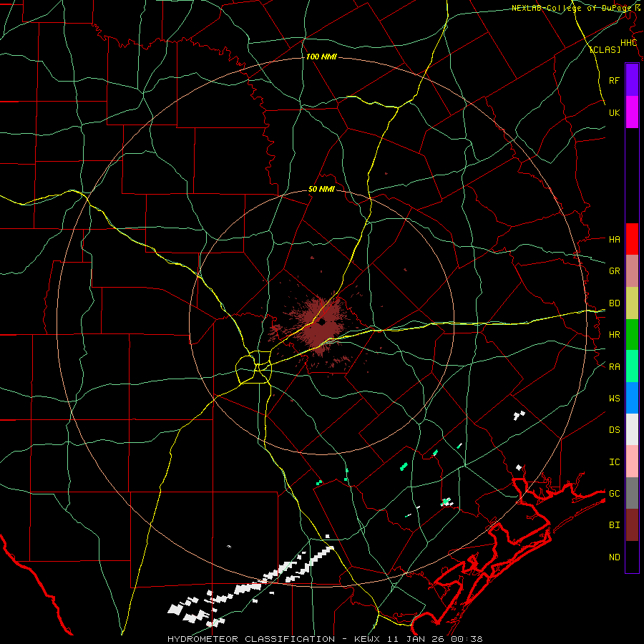Click the ND legend label
The width and height of the screenshot is (644, 644).
point(614,557)
